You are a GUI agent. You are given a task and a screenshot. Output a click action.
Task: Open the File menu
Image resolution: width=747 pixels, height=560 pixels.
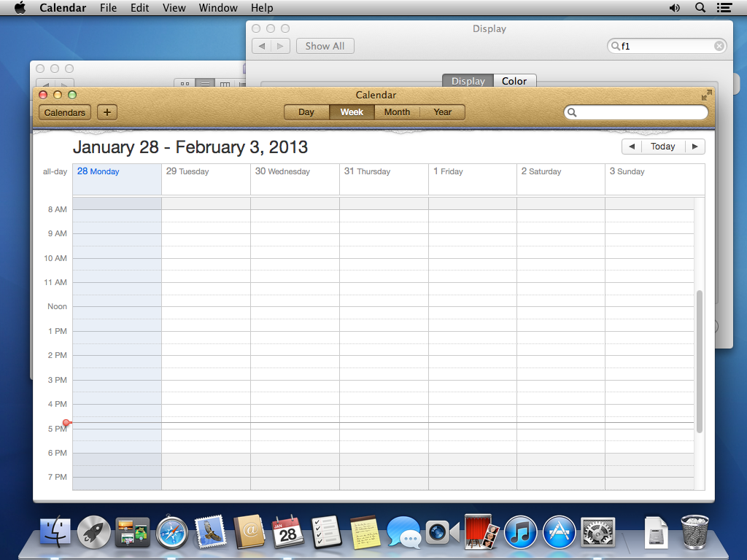click(x=108, y=7)
